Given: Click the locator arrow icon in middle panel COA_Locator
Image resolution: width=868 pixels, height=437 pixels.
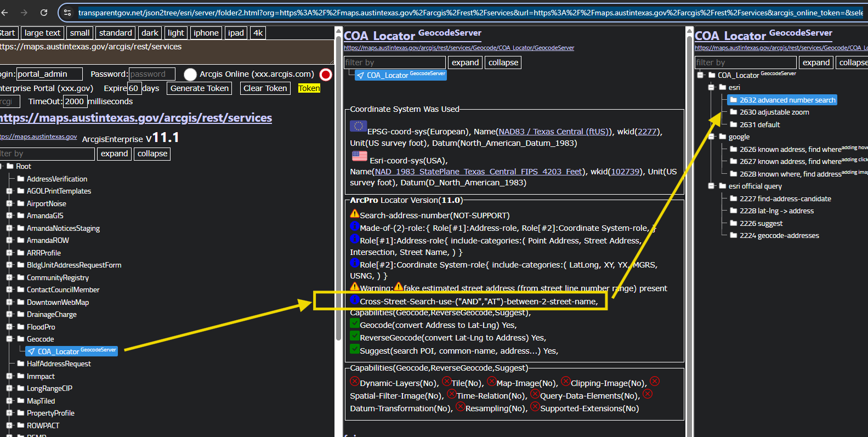Looking at the screenshot, I should click(x=360, y=75).
